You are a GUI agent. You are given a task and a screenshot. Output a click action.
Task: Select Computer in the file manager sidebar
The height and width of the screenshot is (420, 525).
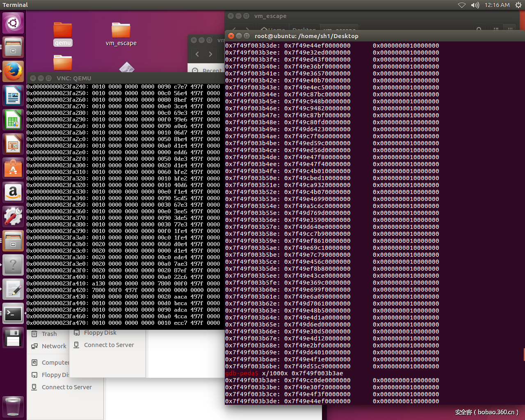coord(55,363)
